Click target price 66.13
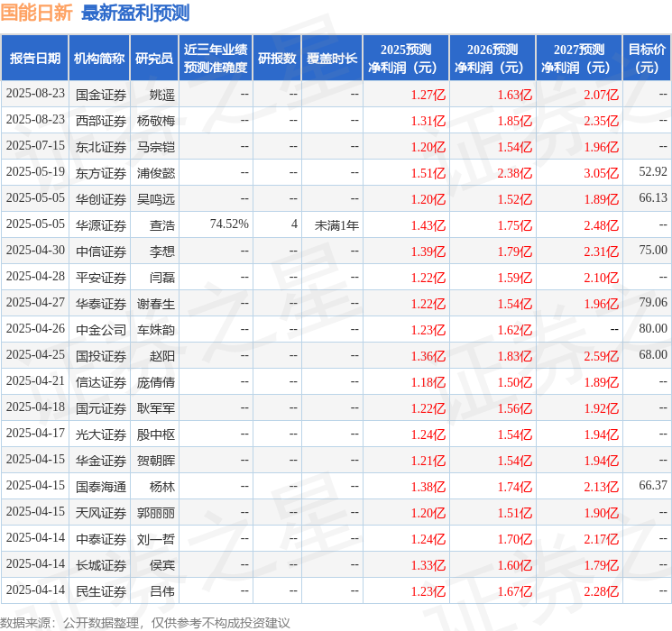Screen dimensions: 672x631 [653, 198]
